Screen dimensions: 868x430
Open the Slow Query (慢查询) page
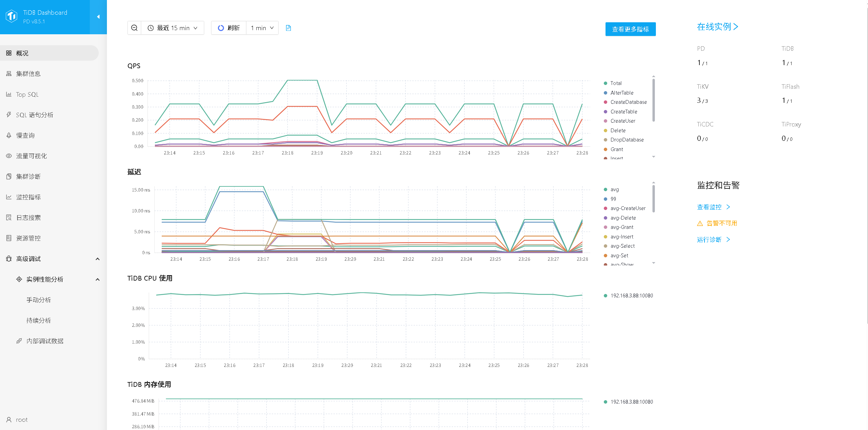click(25, 135)
